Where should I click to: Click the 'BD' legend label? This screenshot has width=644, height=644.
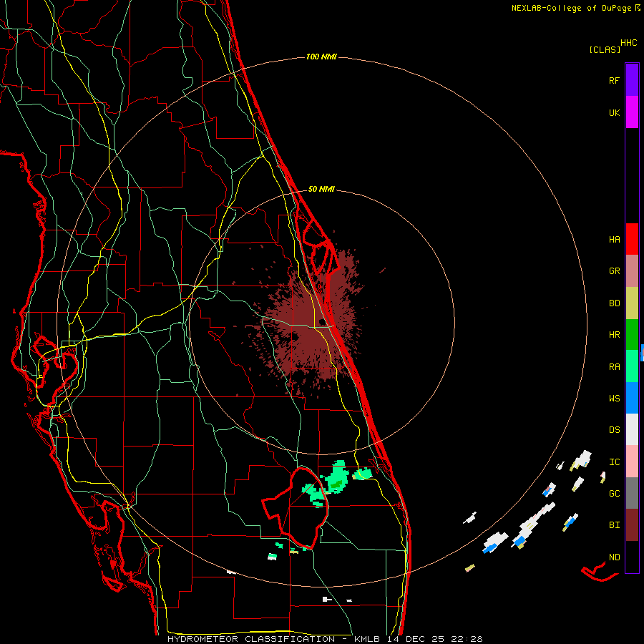click(x=614, y=303)
